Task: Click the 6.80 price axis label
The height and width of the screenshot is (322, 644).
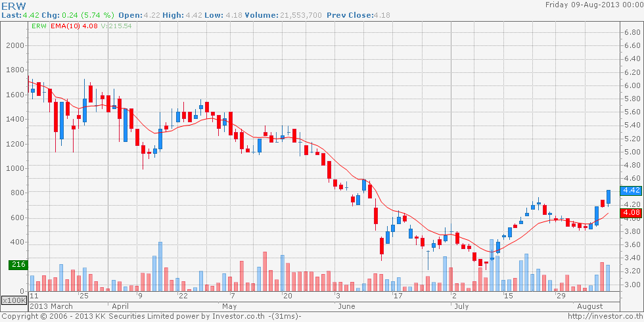Action: tap(632, 33)
